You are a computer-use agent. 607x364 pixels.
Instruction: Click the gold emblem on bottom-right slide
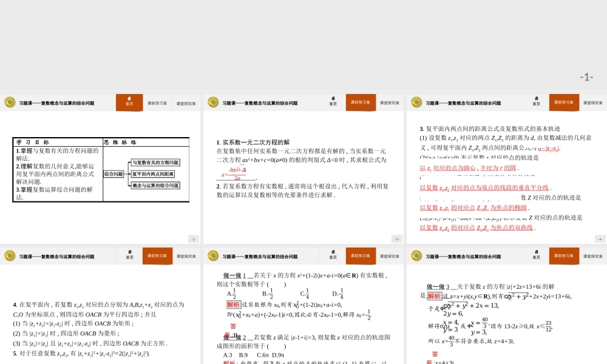[416, 255]
